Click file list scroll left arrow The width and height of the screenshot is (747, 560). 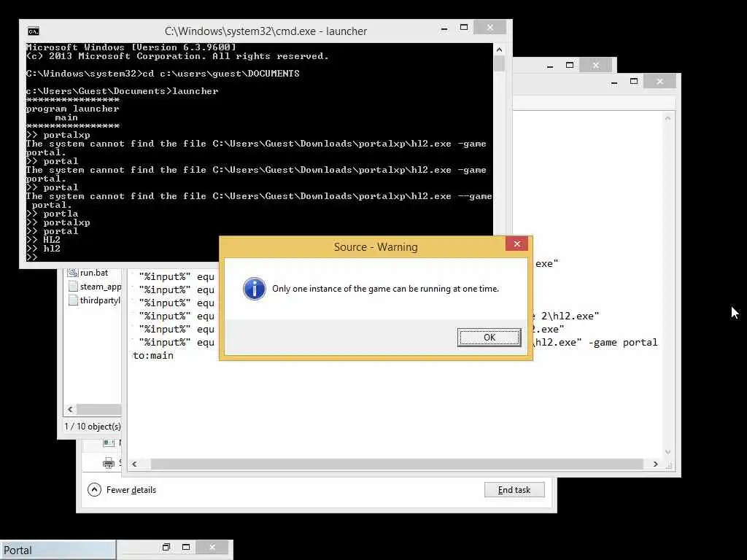tap(71, 410)
